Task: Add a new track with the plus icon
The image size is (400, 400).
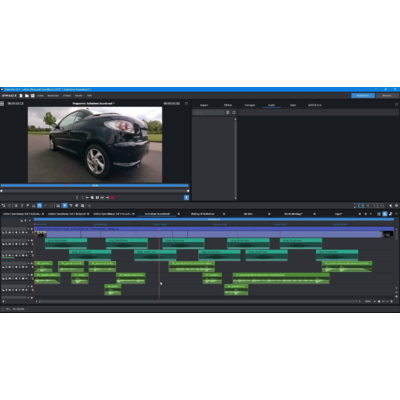Action: (x=3, y=301)
